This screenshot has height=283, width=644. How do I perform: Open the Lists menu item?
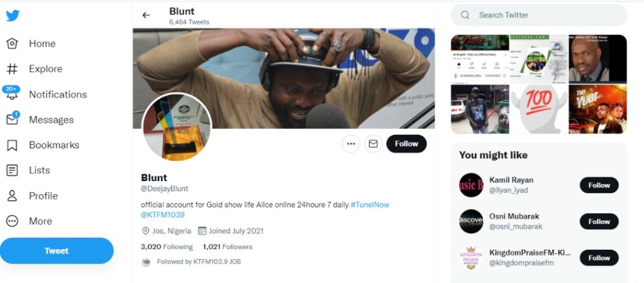[39, 170]
